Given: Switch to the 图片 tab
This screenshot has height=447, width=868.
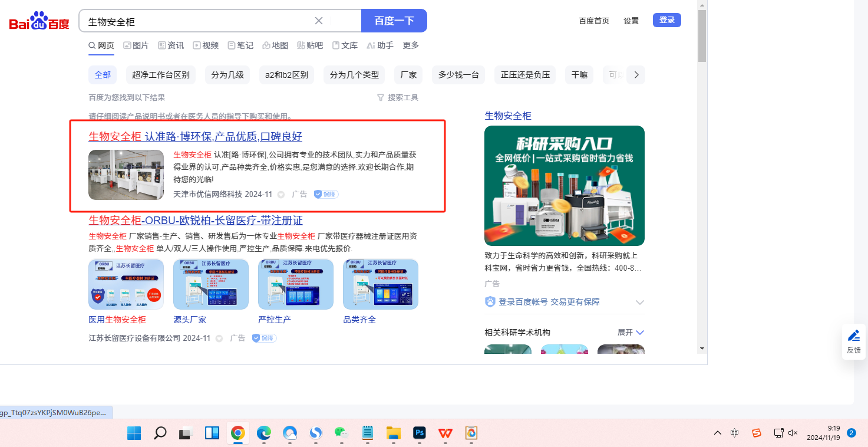Looking at the screenshot, I should pos(136,45).
